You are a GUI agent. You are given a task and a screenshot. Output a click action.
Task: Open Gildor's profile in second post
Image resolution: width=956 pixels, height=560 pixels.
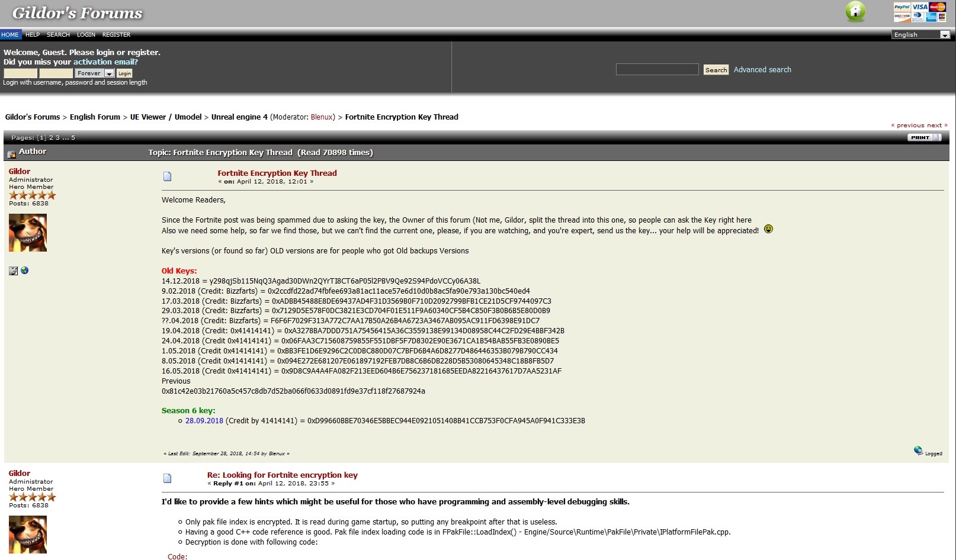[20, 473]
